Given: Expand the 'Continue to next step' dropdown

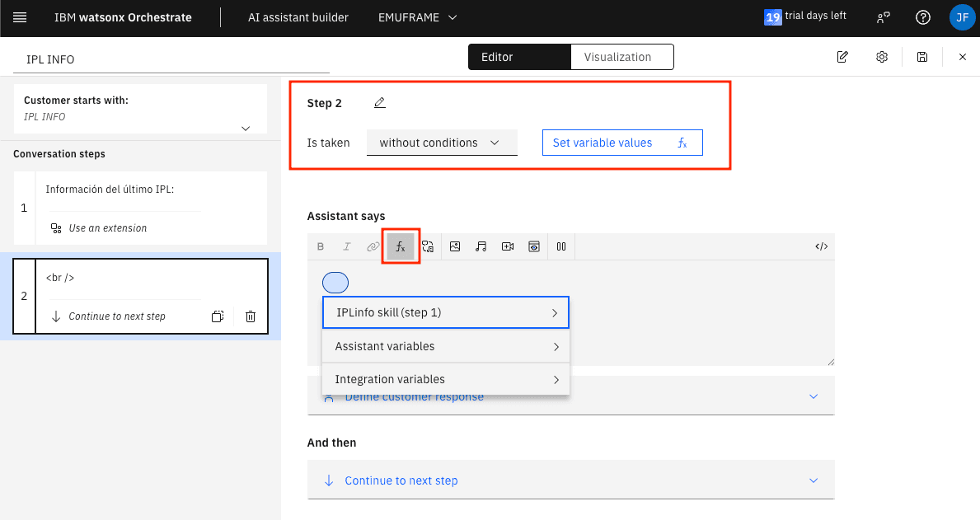Looking at the screenshot, I should click(x=570, y=480).
